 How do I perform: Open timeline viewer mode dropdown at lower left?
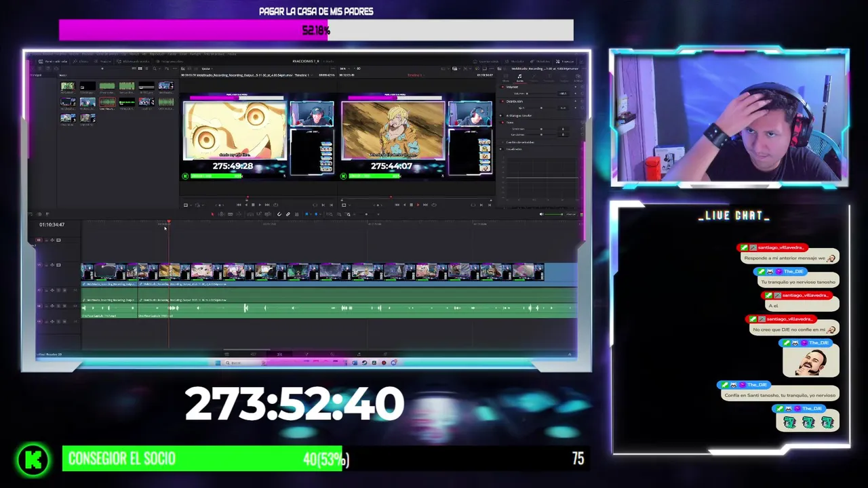click(345, 205)
